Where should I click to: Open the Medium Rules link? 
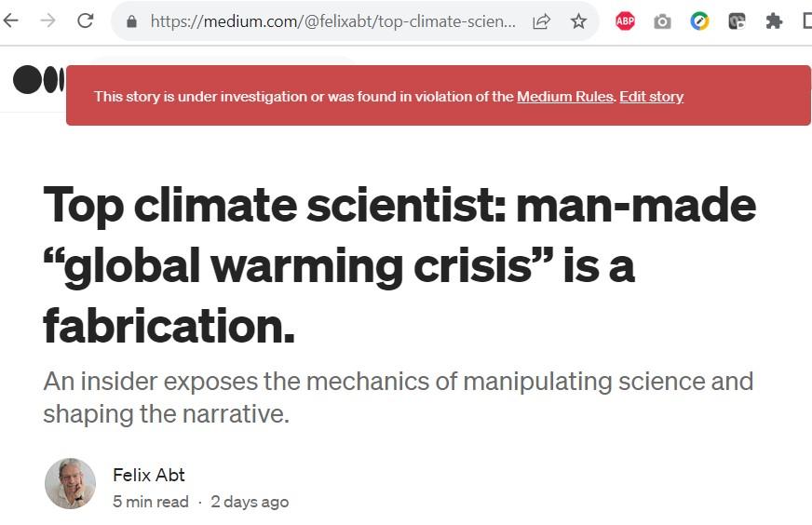point(564,96)
